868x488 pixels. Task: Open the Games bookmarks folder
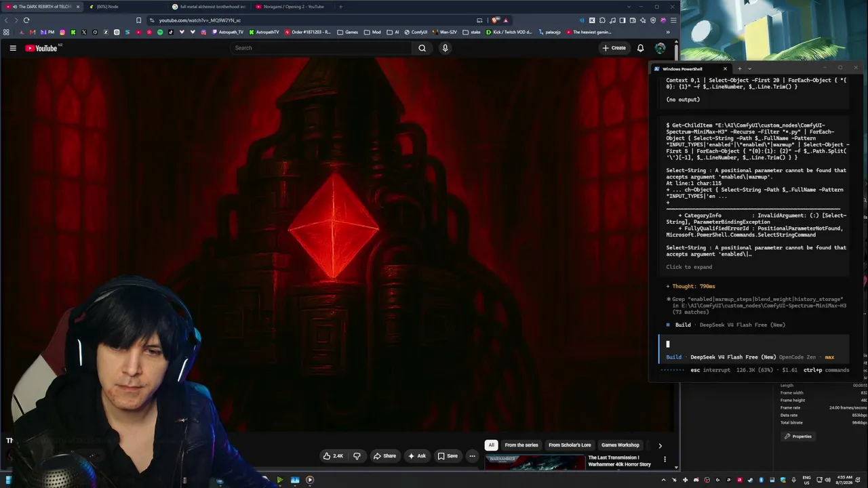click(347, 32)
